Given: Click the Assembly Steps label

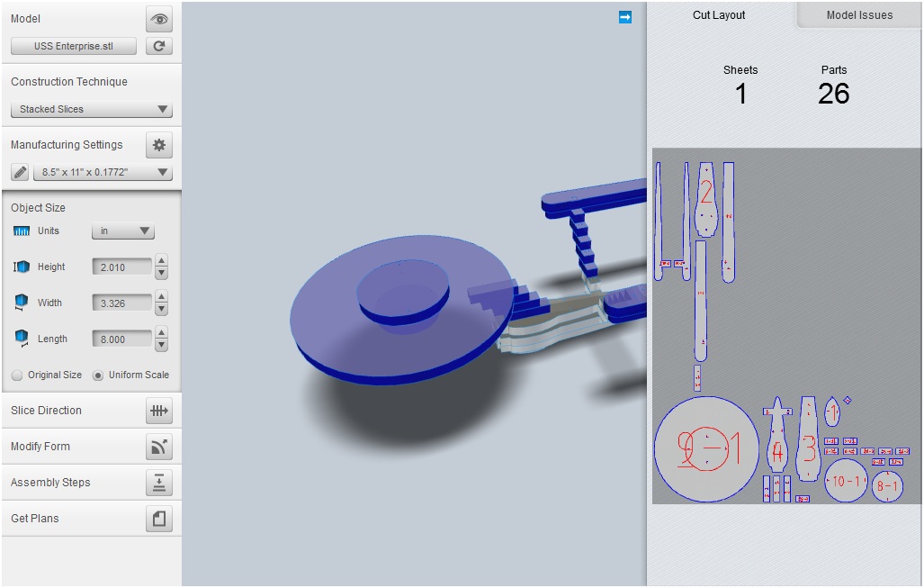Looking at the screenshot, I should tap(50, 483).
